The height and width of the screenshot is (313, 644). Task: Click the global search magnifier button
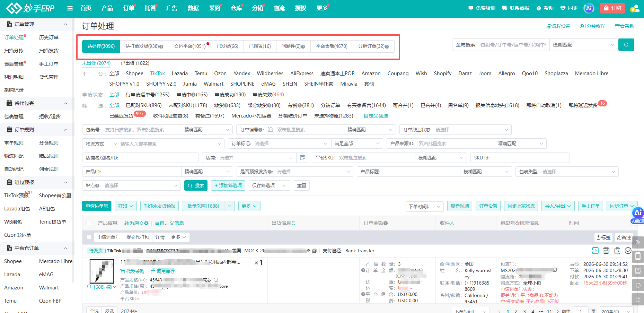(626, 45)
